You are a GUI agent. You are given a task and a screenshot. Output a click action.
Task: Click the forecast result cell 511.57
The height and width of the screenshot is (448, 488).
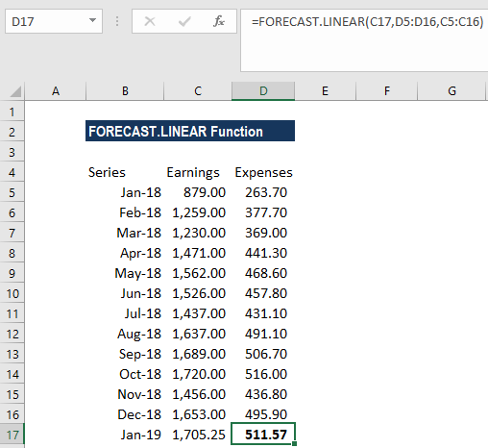(x=263, y=435)
